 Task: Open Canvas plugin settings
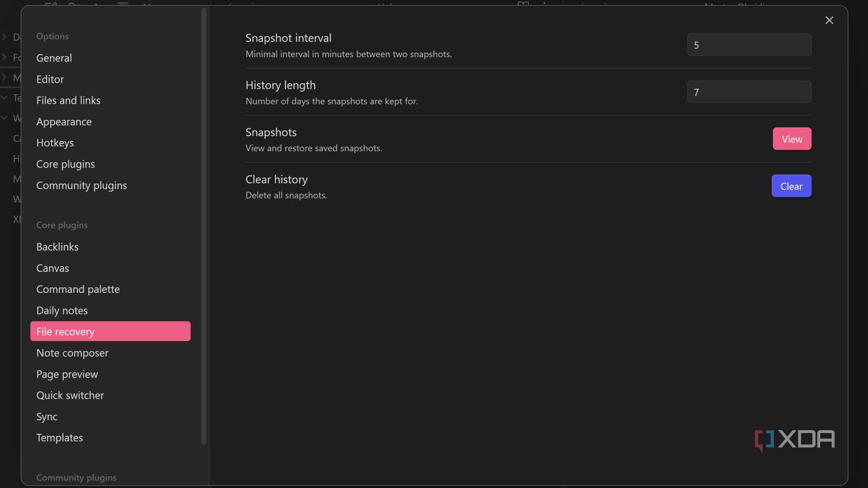tap(53, 268)
